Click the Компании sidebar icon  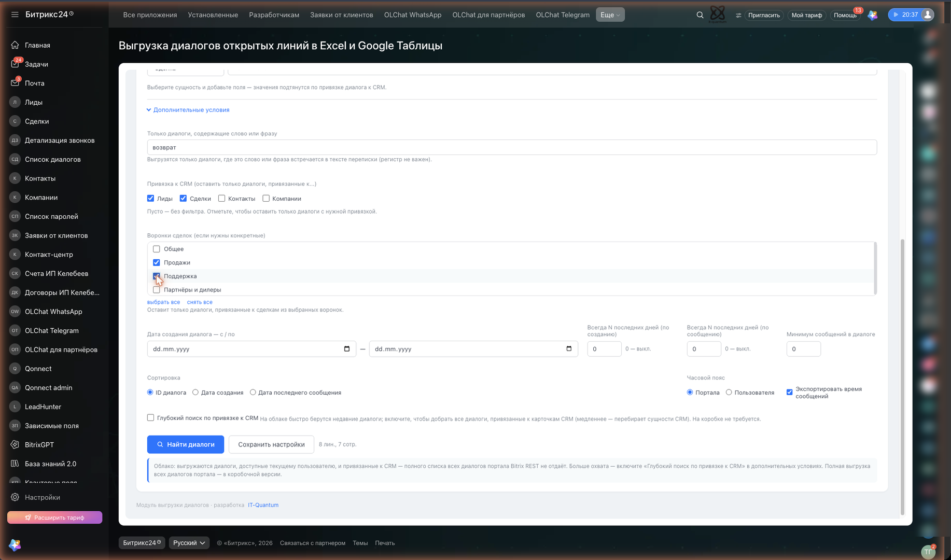pos(15,197)
